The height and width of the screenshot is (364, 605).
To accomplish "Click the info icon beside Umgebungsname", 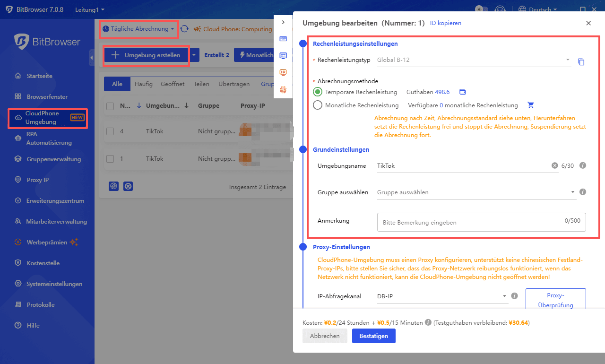I will point(583,165).
